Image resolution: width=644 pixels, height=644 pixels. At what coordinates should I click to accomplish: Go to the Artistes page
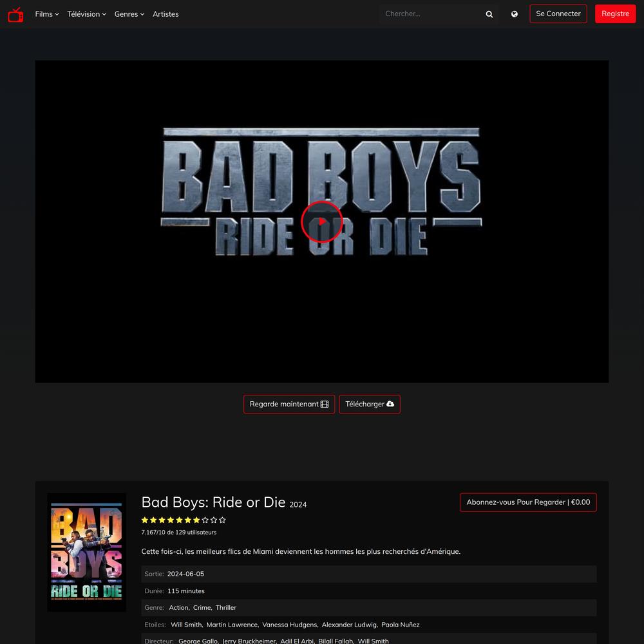[x=166, y=14]
